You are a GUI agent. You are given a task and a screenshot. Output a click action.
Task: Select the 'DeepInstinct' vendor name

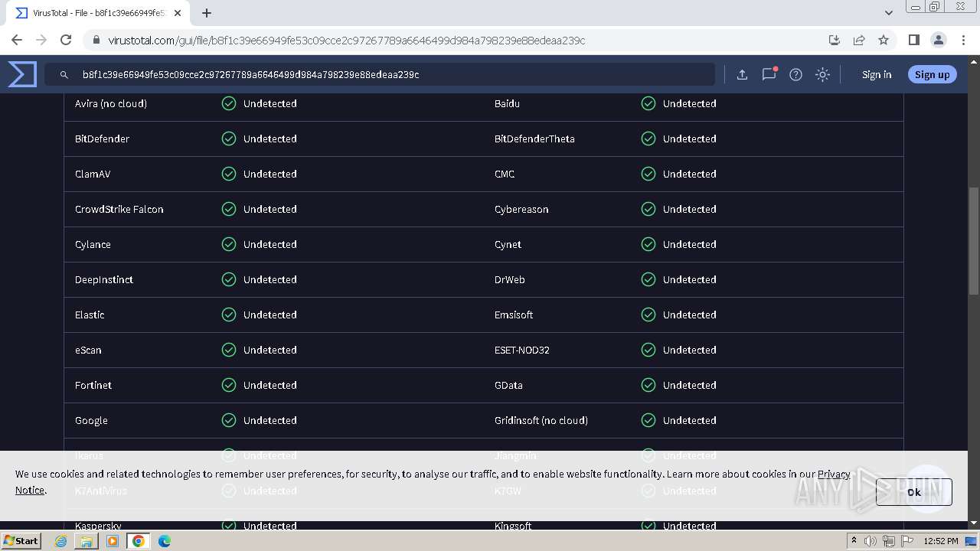click(104, 279)
